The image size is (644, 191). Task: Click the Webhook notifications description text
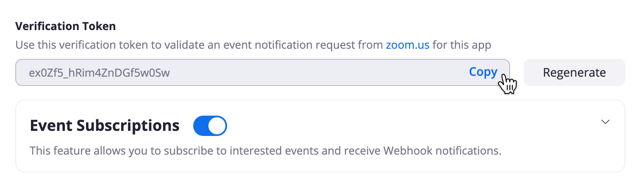tap(266, 151)
